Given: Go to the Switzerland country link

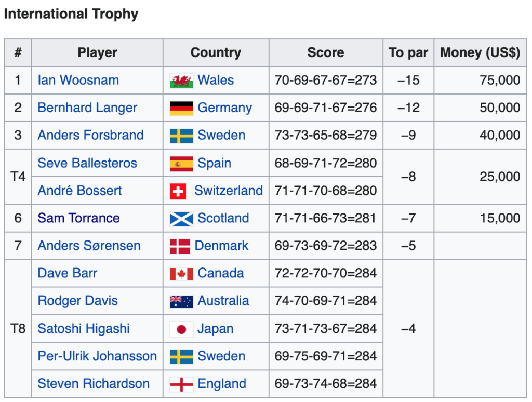Looking at the screenshot, I should pyautogui.click(x=229, y=191).
